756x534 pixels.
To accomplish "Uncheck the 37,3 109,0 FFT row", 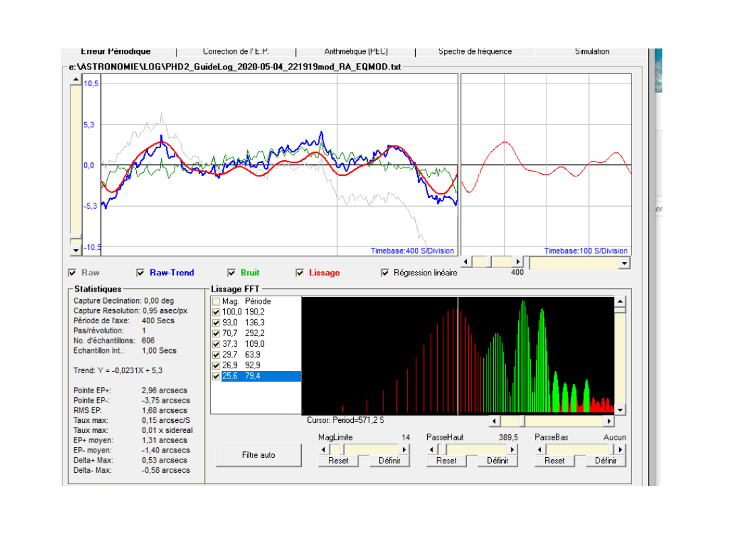I will (x=216, y=343).
